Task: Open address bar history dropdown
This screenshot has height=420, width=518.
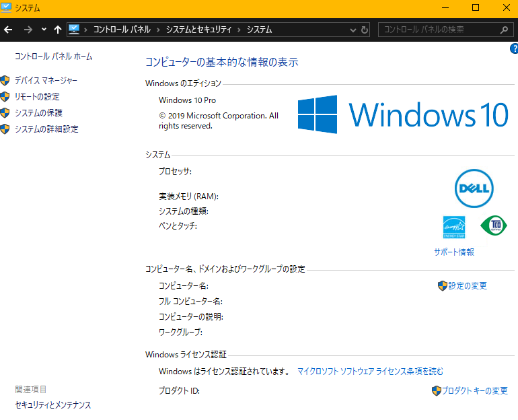Action: (353, 30)
